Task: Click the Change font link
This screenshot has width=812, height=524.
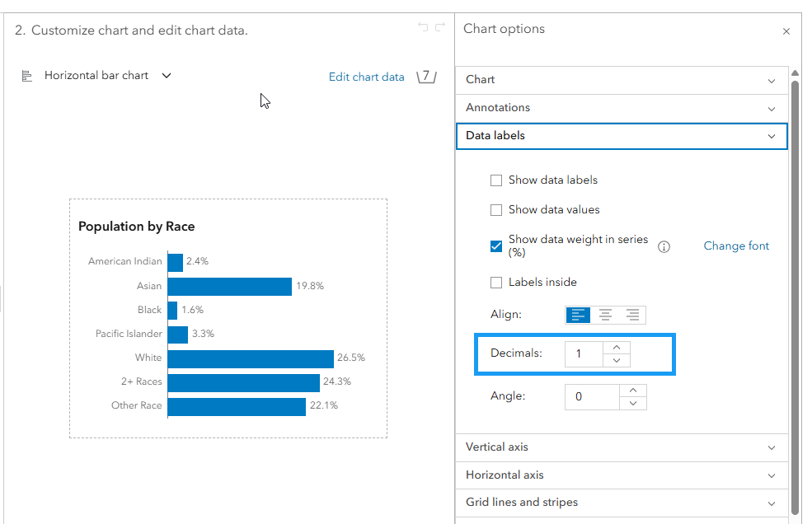Action: tap(736, 246)
